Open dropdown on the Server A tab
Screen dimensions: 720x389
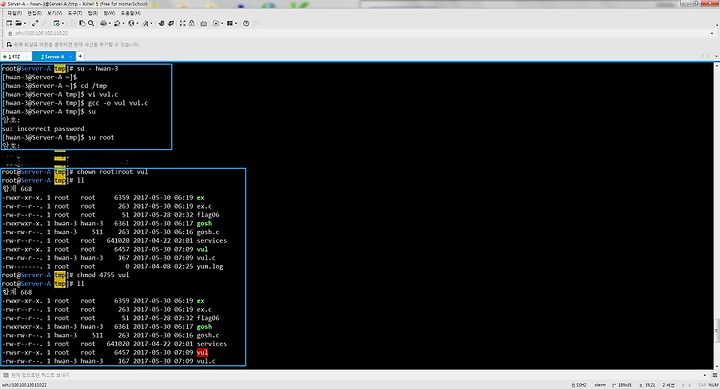tap(71, 56)
